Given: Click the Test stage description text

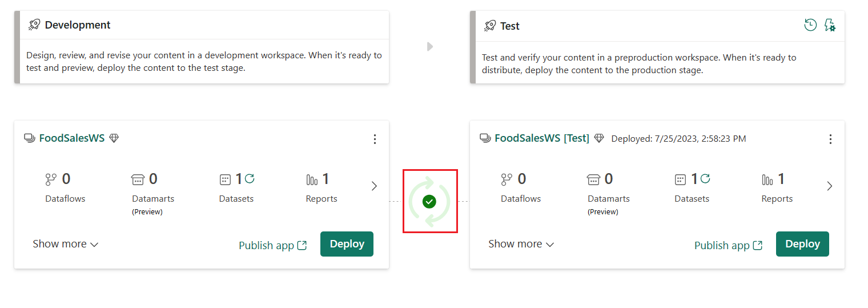Looking at the screenshot, I should click(639, 63).
